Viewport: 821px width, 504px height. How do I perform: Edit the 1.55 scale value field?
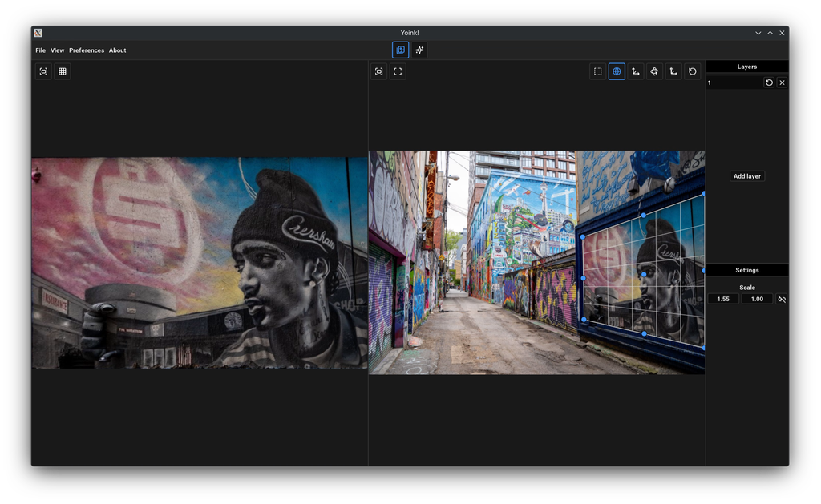pos(722,298)
